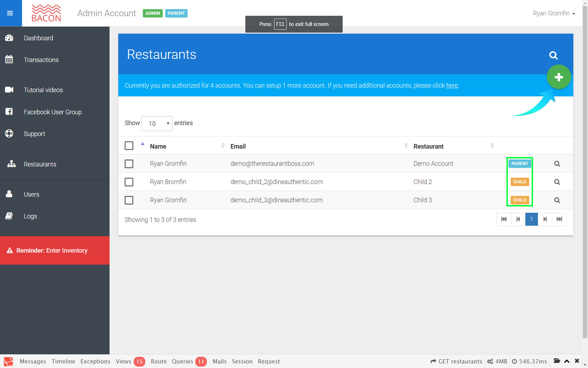Go to next page pagination icon
This screenshot has height=368, width=588.
click(x=545, y=219)
